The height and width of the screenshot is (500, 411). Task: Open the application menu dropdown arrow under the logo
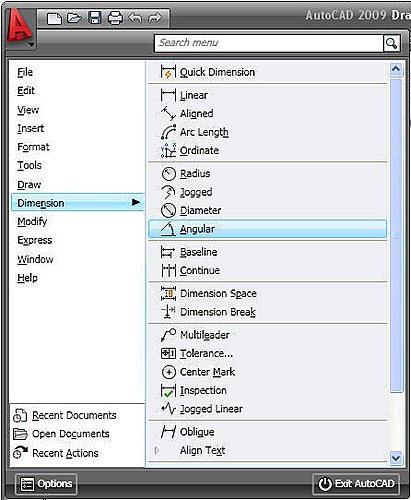pos(31,44)
